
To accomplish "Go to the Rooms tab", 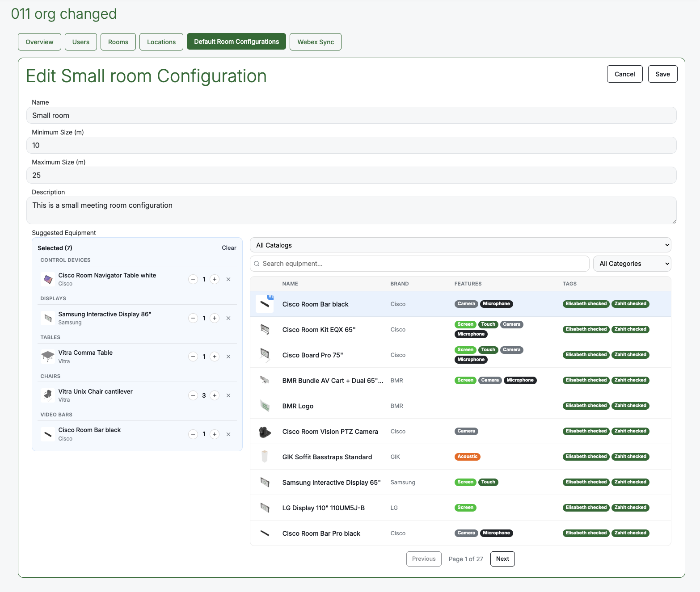I will 118,42.
